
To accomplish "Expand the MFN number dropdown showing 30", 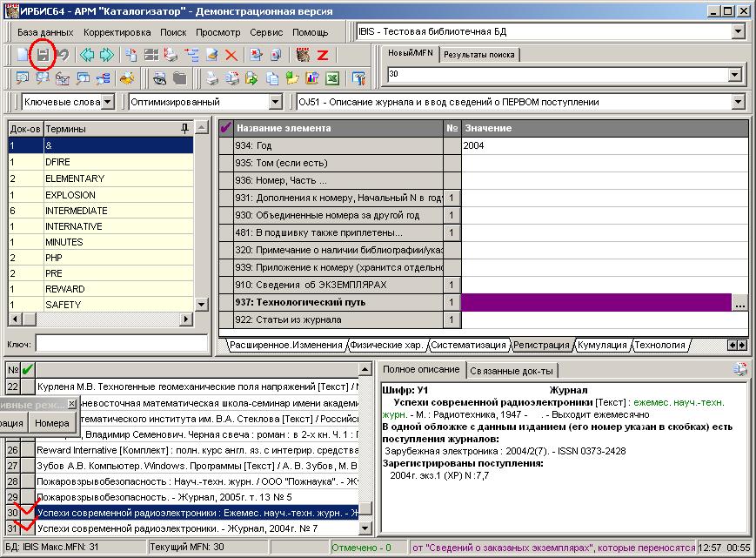I will tap(734, 74).
